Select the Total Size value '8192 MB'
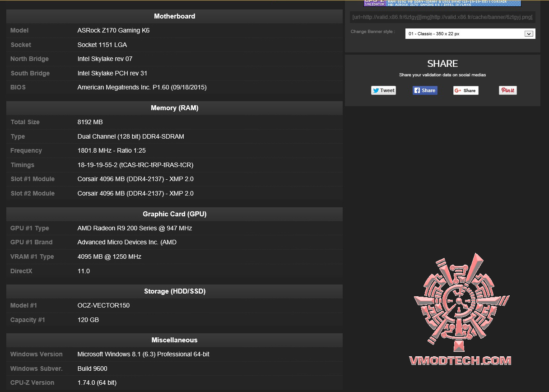Viewport: 549px width, 392px height. pos(90,122)
